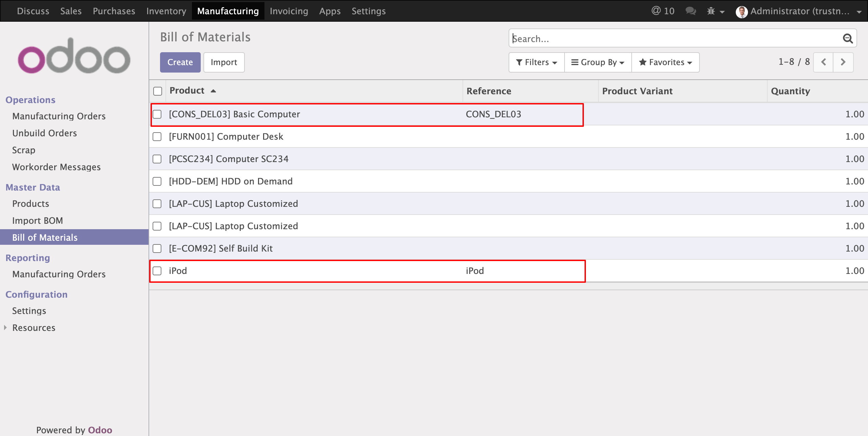Screen dimensions: 868x436
Task: Click the Create button
Action: coord(180,62)
